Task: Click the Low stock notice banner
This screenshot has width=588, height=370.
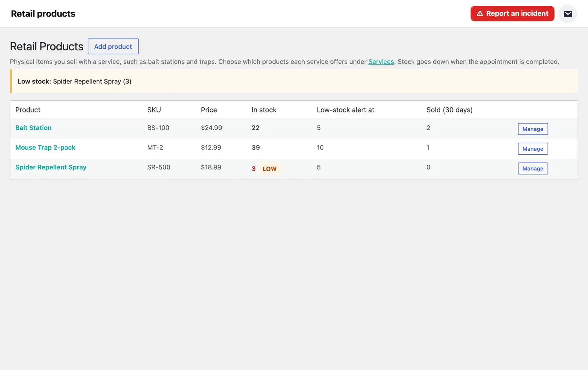Action: 294,81
